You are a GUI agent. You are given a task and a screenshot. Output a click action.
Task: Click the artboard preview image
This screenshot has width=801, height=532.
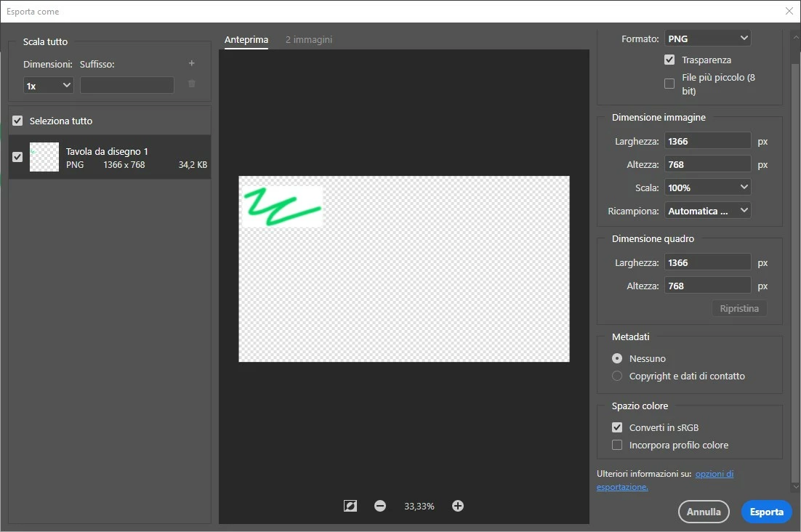(403, 269)
